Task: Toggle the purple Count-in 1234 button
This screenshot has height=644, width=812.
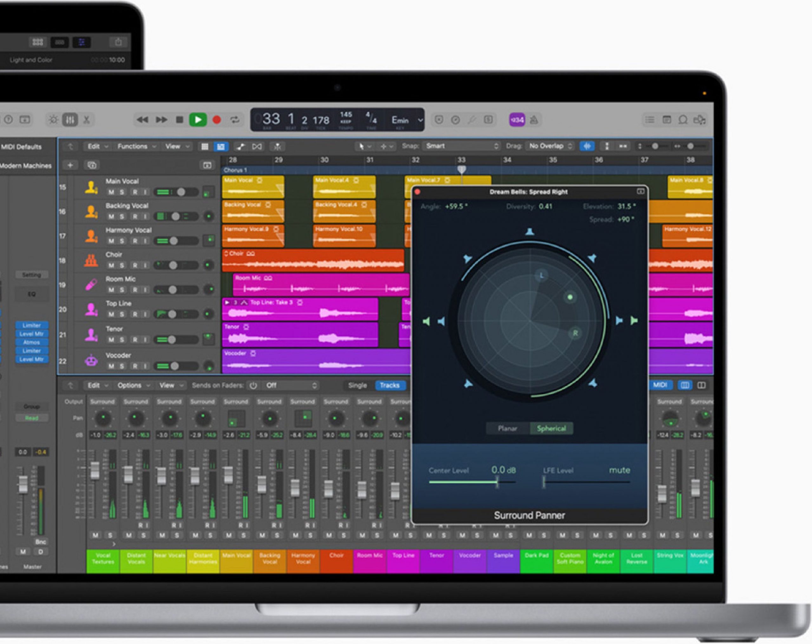Action: tap(517, 120)
